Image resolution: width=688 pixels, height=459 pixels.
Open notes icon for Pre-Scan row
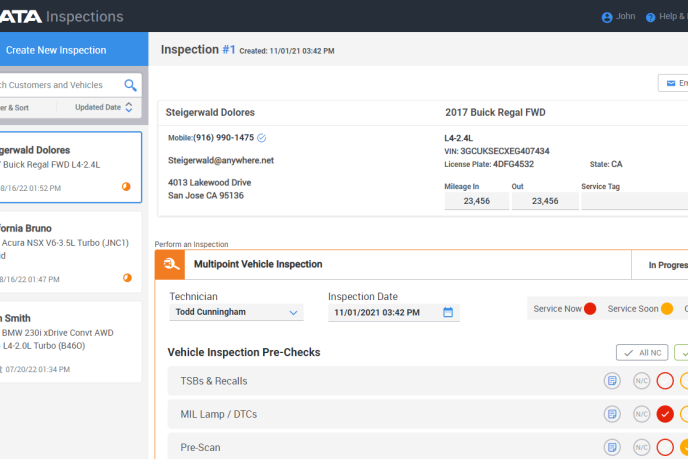pyautogui.click(x=612, y=447)
